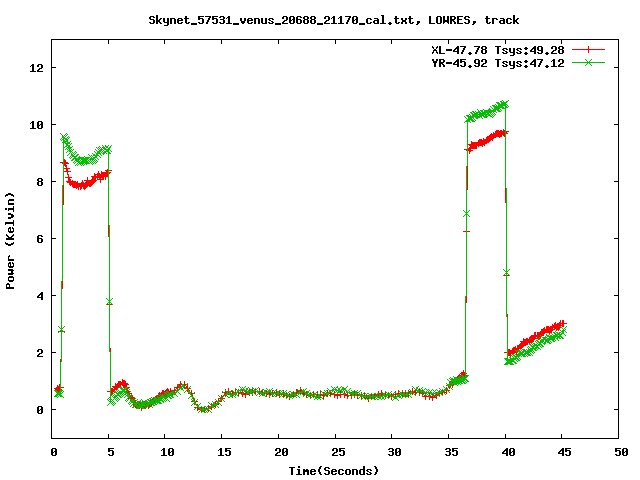Click the y-axis tick label 0
The image size is (640, 480).
[x=40, y=410]
